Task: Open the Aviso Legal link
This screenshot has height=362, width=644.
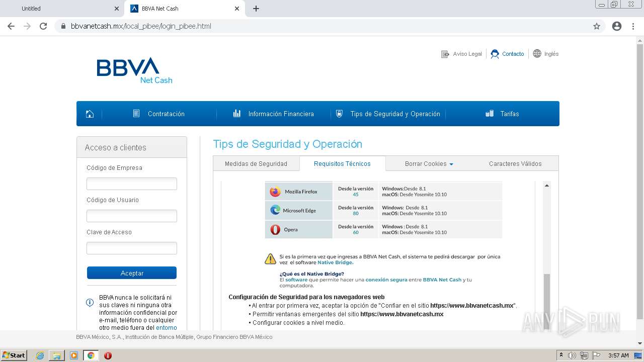Action: coord(467,54)
